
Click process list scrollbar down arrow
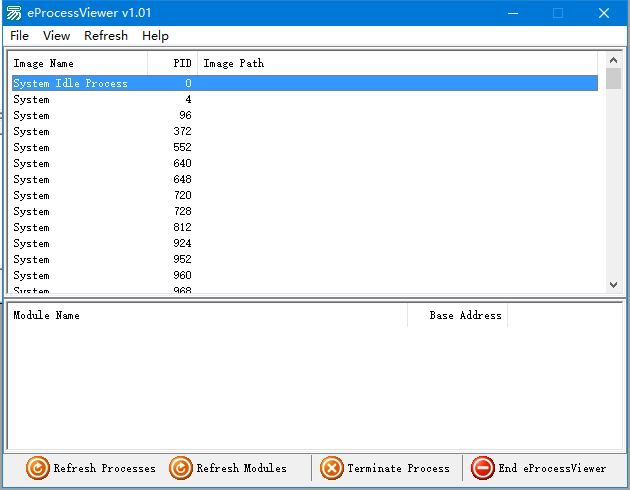coord(613,285)
